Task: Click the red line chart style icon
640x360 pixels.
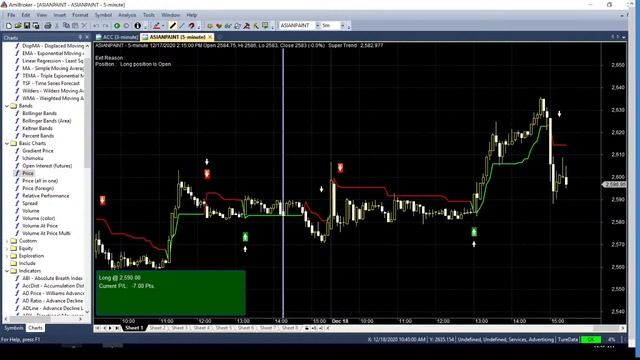Action: tap(156, 26)
